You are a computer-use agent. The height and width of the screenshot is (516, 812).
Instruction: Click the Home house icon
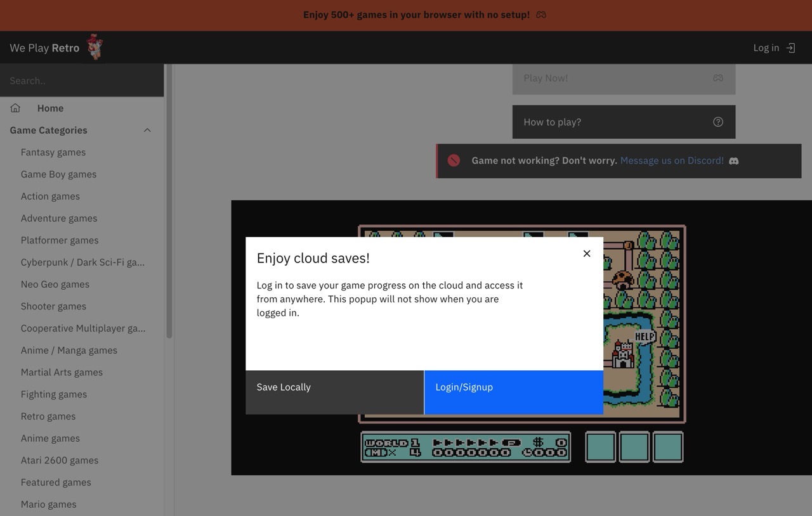click(15, 108)
